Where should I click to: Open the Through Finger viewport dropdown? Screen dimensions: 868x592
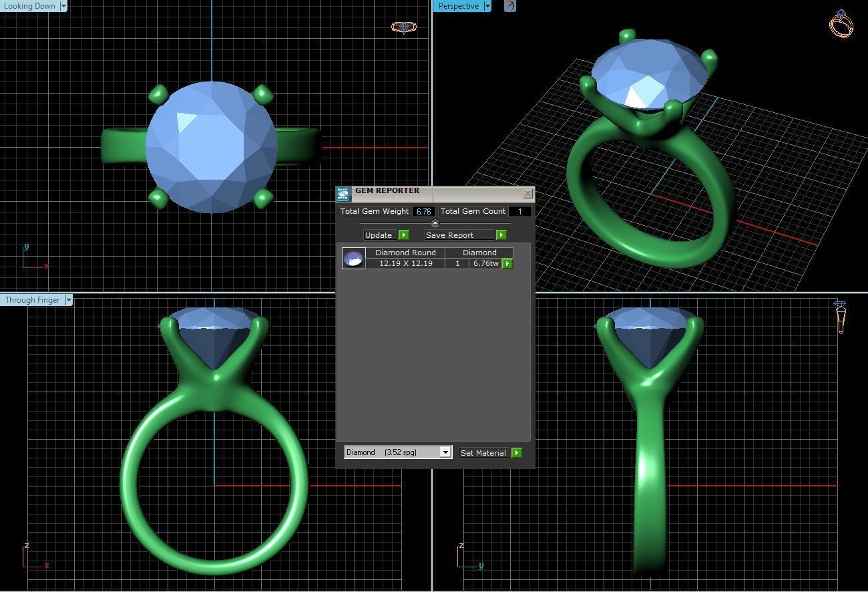(x=69, y=300)
